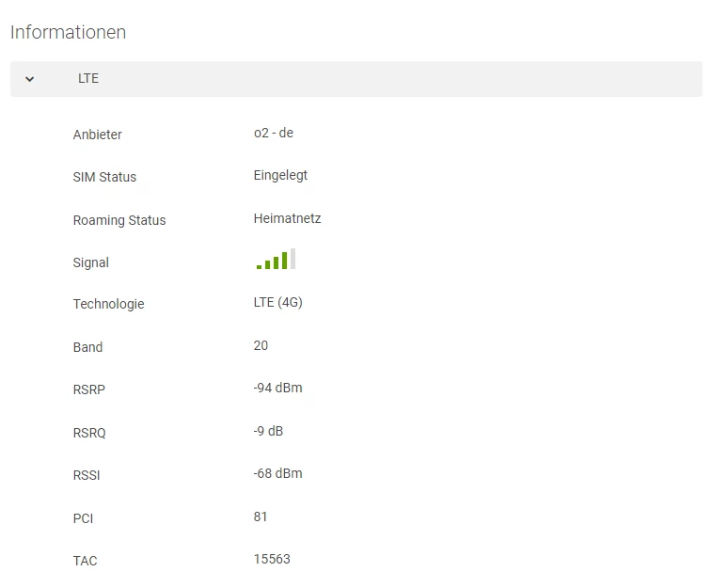
Task: Select the RSRQ value -9 dB
Action: coord(268,431)
